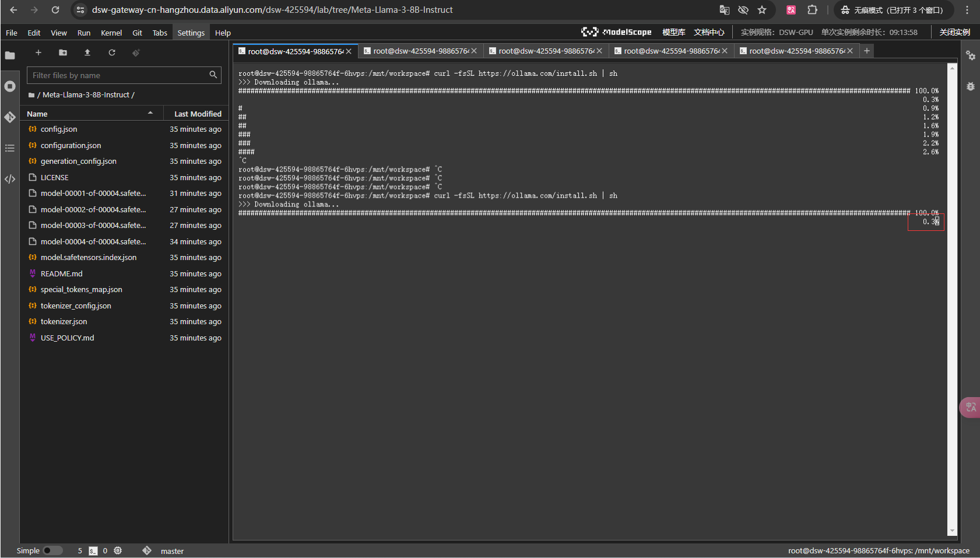Open the Edit menu
The image size is (980, 558).
(x=34, y=33)
